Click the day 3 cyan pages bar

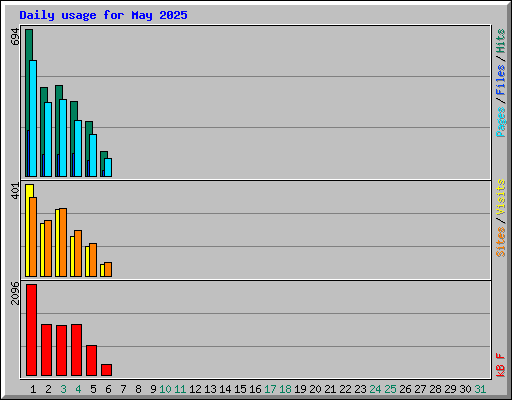63,138
